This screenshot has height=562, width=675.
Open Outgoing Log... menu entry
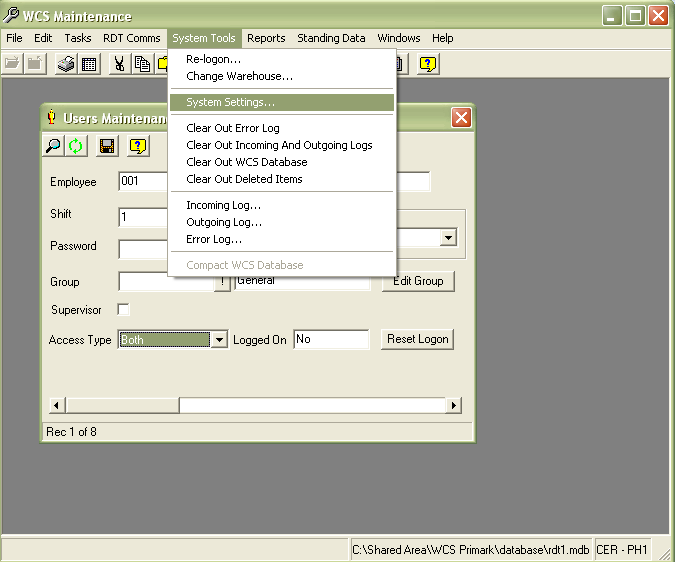tap(282, 222)
